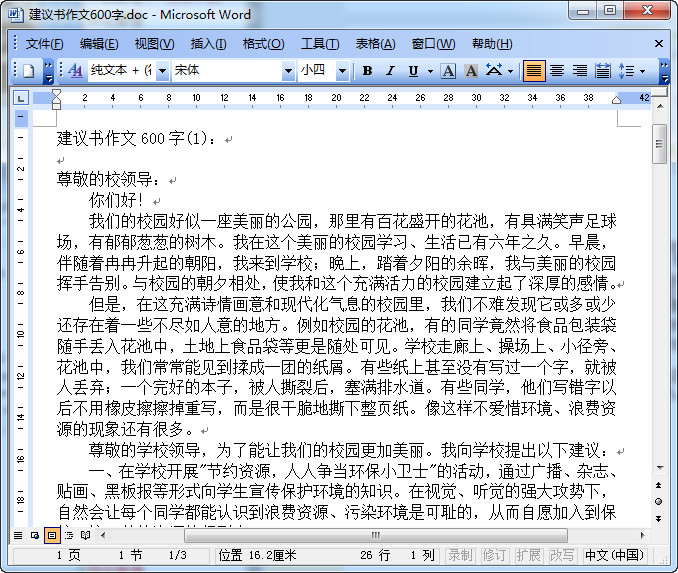Screen dimensions: 678x573
Task: Align text to the right
Action: (579, 71)
